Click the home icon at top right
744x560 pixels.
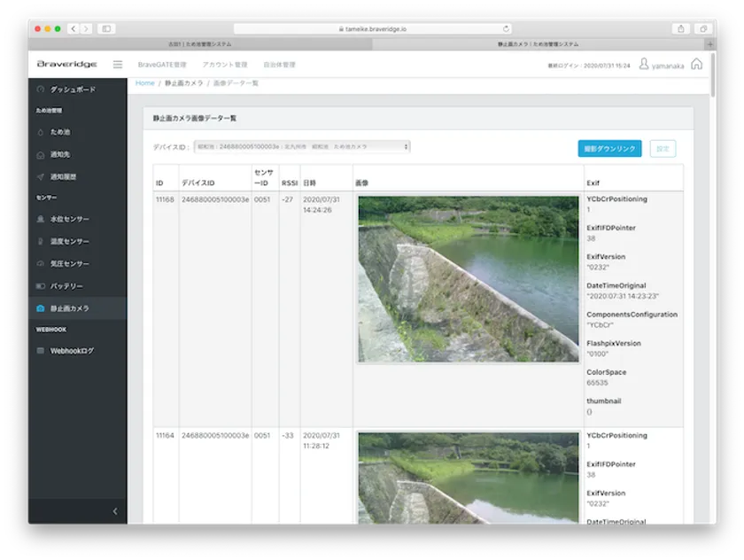[696, 64]
